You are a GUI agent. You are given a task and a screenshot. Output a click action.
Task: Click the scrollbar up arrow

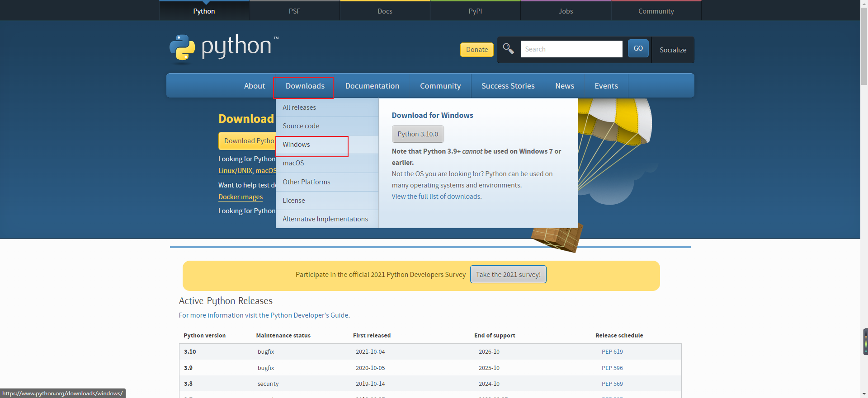[864, 3]
